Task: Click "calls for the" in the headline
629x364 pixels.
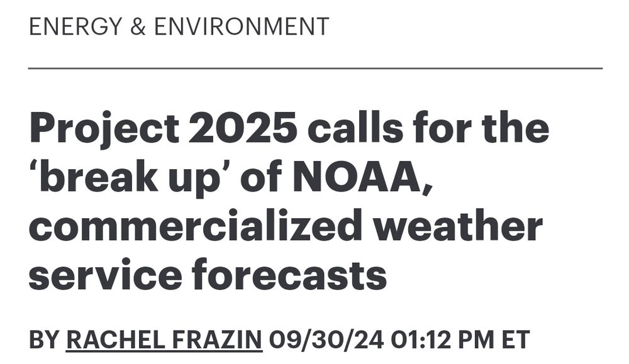Action: click(x=428, y=129)
